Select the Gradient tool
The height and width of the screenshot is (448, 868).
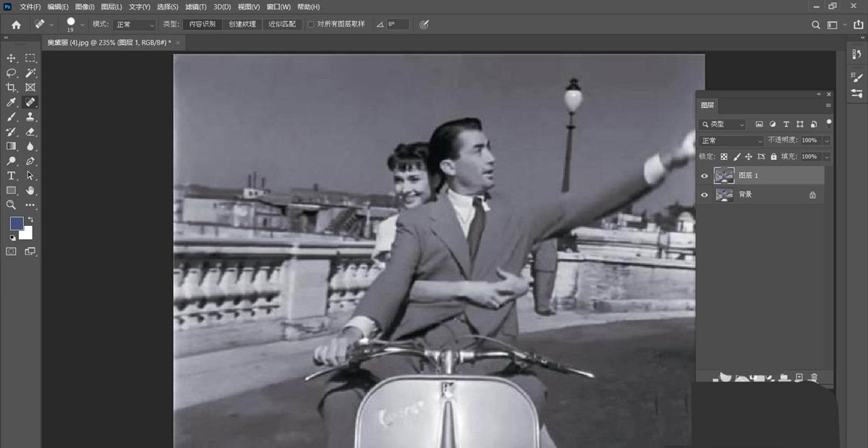coord(11,146)
